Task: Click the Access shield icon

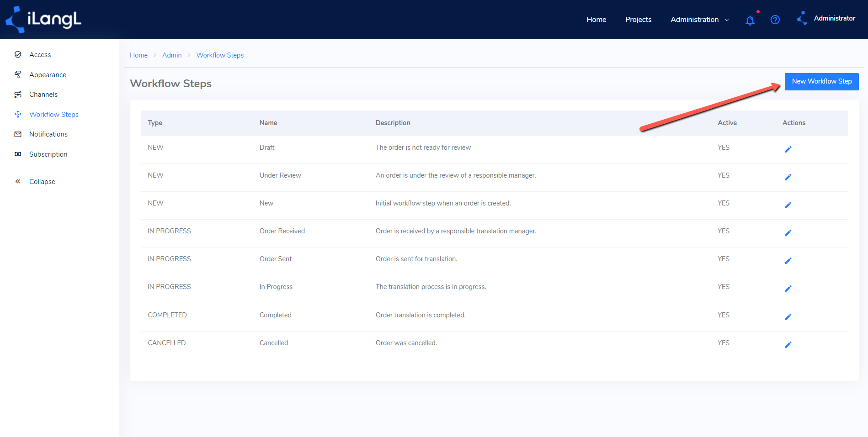Action: coord(18,54)
